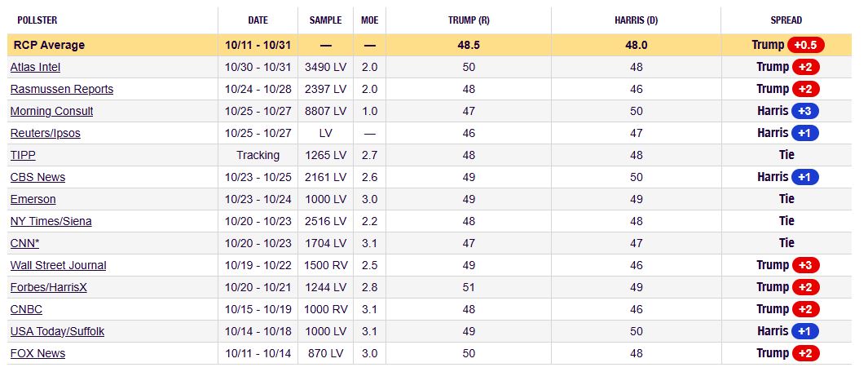Screen dimensions: 868x385
Task: Click the red +0.5 RCP Average badge
Action: 804,45
